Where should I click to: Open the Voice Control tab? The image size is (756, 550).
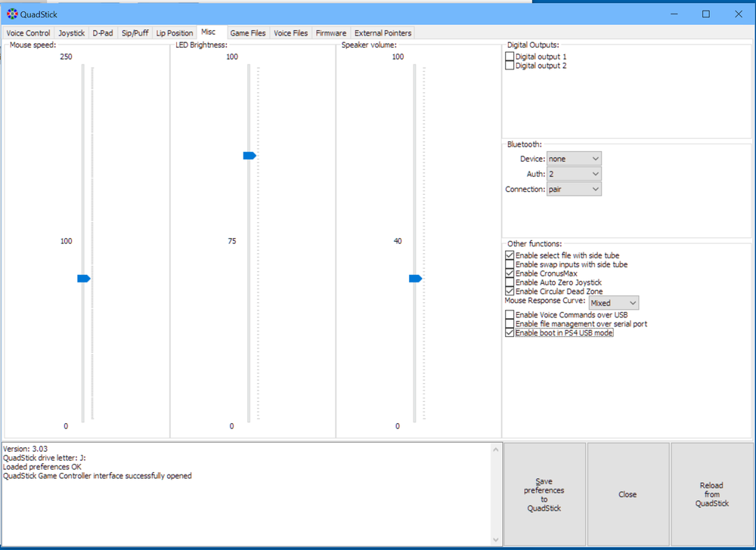tap(28, 32)
